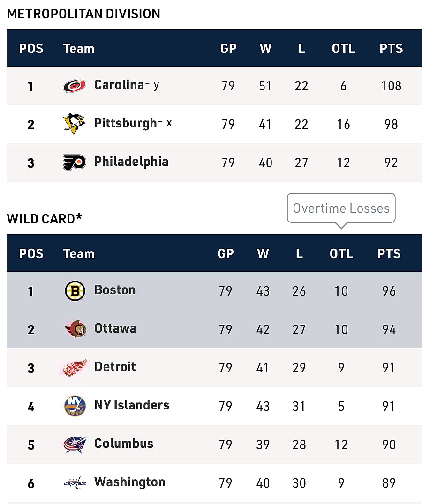Click the Detroit Red Wings logo
422x504 pixels.
pyautogui.click(x=75, y=368)
